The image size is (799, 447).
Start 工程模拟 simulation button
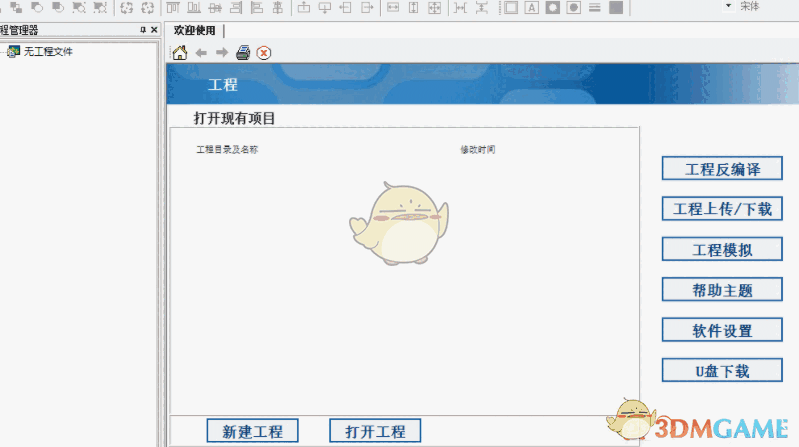(x=722, y=250)
